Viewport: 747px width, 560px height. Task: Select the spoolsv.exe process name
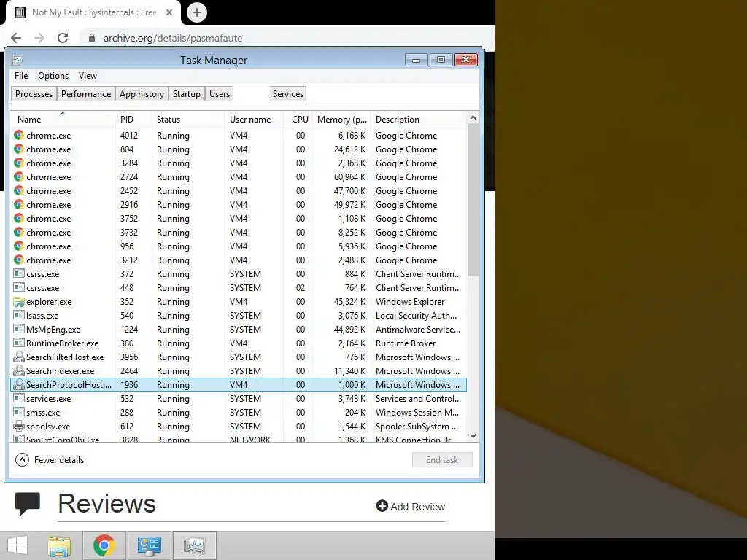click(x=48, y=426)
